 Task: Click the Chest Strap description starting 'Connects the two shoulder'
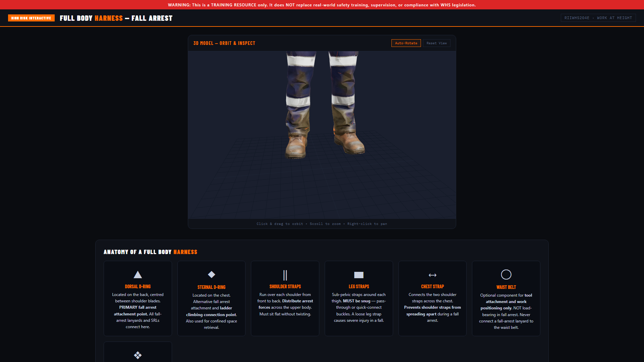coord(433,307)
